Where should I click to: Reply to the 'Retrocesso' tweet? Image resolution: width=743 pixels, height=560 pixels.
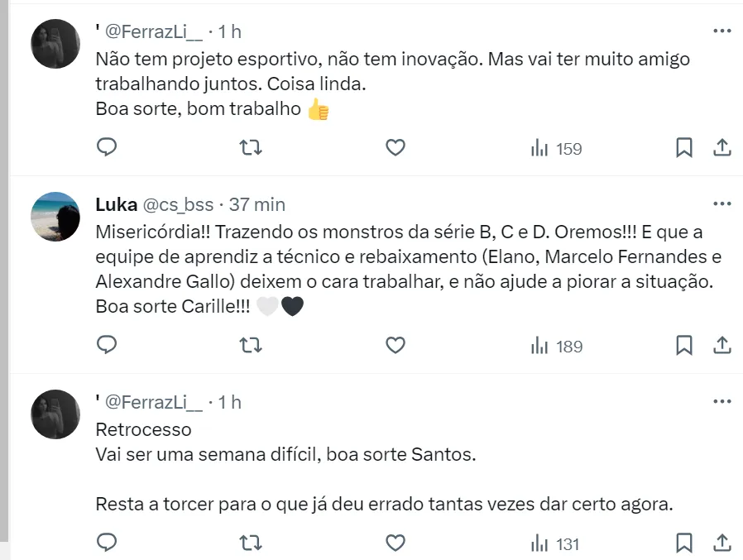pyautogui.click(x=107, y=543)
